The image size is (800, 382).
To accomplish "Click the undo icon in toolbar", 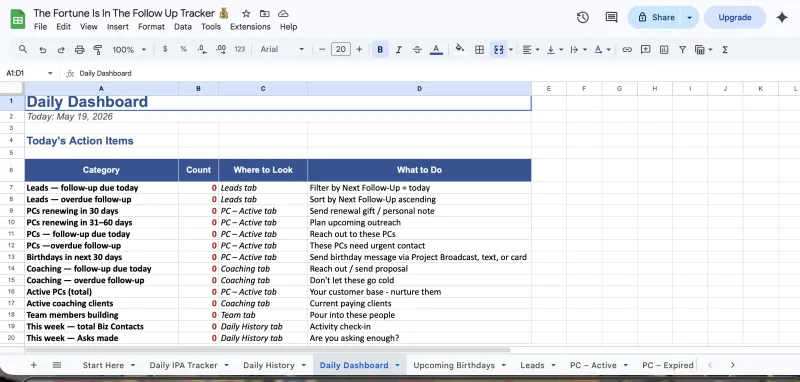I will (x=43, y=49).
